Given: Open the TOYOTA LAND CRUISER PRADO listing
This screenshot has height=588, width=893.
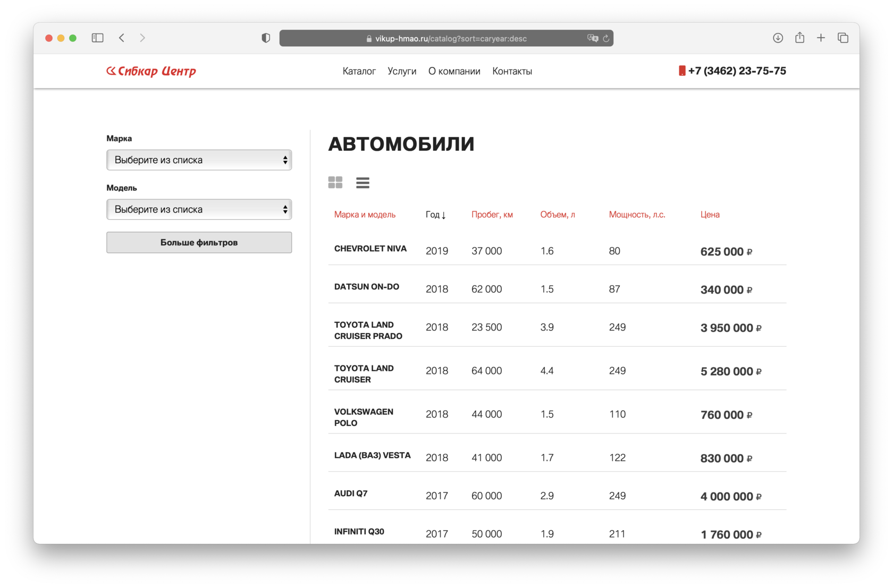Looking at the screenshot, I should pyautogui.click(x=368, y=330).
